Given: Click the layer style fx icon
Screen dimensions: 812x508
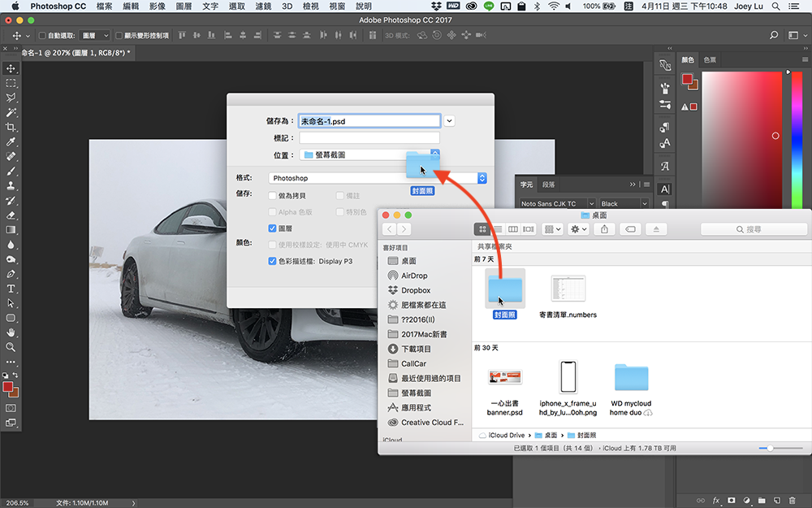Looking at the screenshot, I should point(716,500).
